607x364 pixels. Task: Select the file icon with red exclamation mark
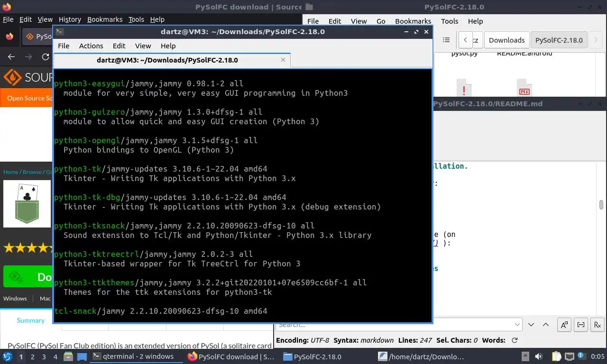pos(464,88)
